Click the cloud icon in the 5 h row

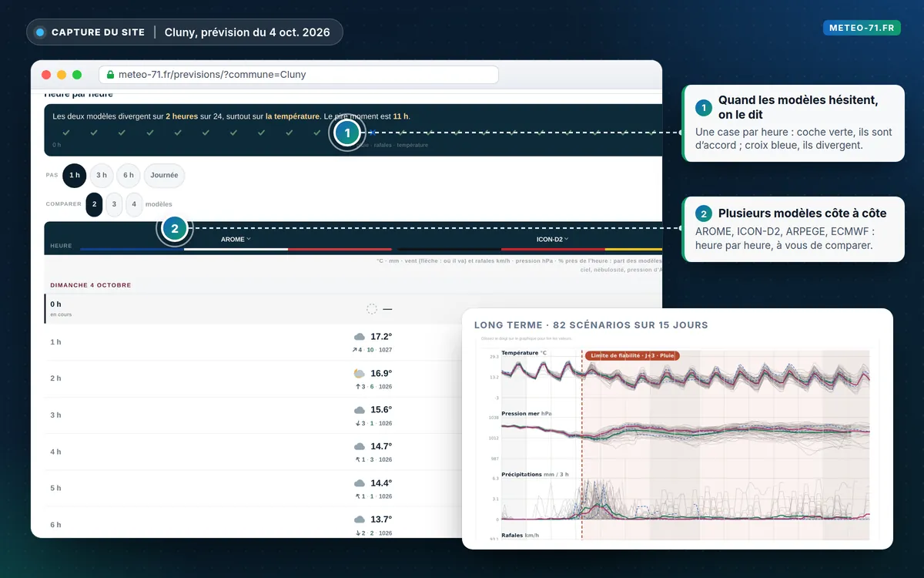coord(360,483)
